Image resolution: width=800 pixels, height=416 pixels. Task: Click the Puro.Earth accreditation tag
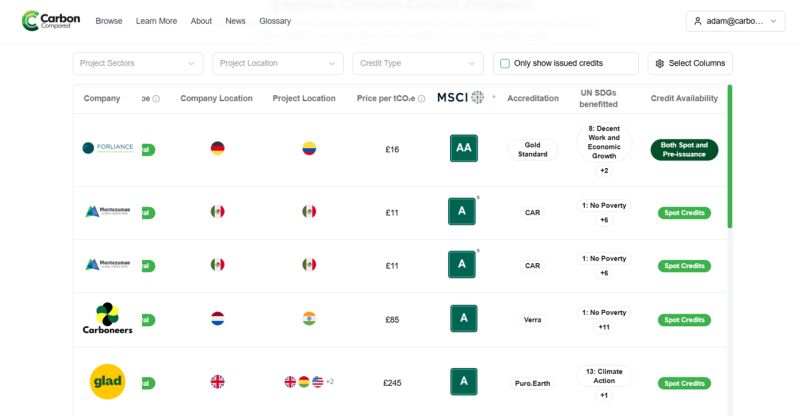point(533,383)
